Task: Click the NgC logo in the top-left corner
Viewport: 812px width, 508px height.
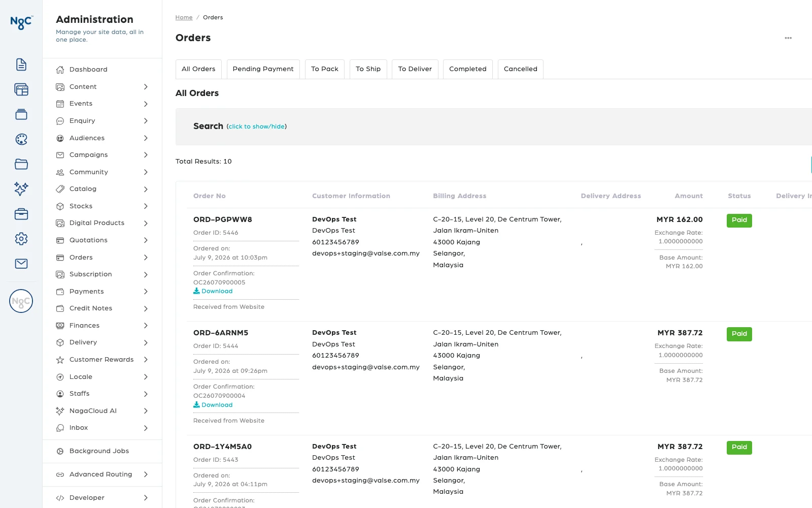Action: click(x=21, y=22)
